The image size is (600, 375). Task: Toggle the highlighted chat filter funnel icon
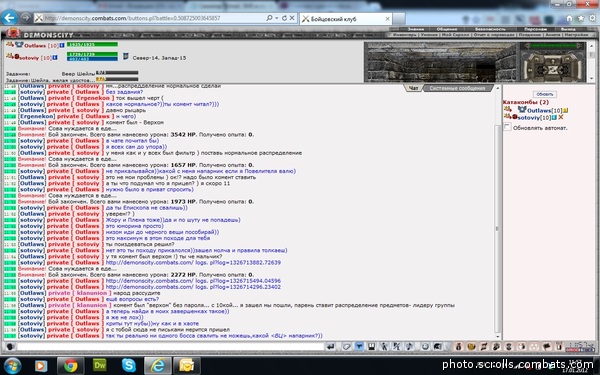pyautogui.click(x=359, y=347)
